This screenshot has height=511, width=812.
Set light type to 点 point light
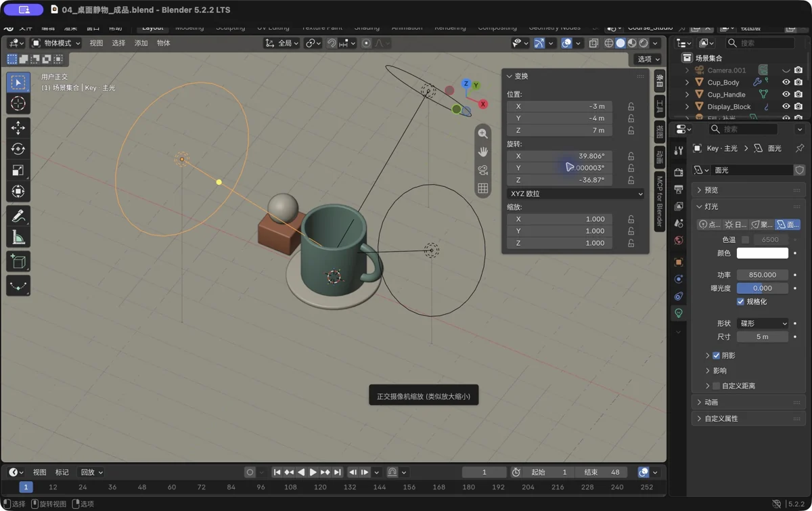pyautogui.click(x=710, y=224)
